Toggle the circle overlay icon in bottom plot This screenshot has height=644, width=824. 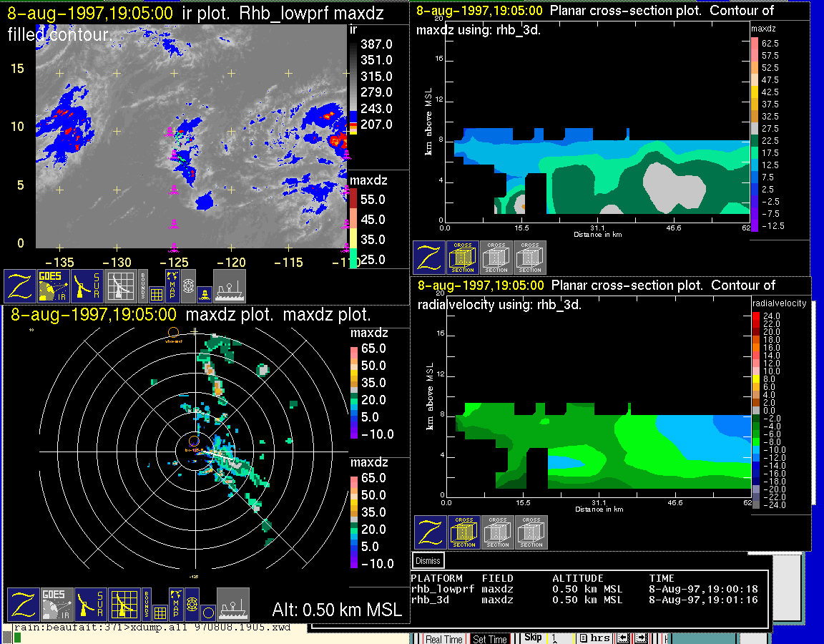pyautogui.click(x=207, y=613)
